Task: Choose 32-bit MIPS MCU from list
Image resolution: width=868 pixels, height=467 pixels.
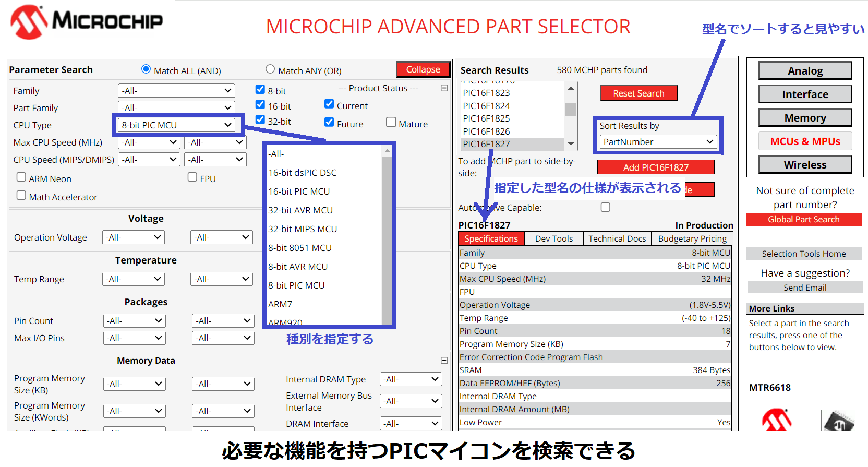Action: point(303,229)
